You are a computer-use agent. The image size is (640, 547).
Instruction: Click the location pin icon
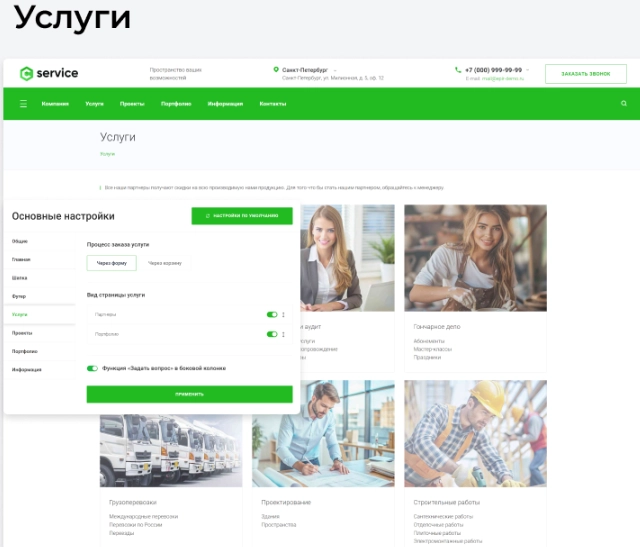click(x=276, y=70)
